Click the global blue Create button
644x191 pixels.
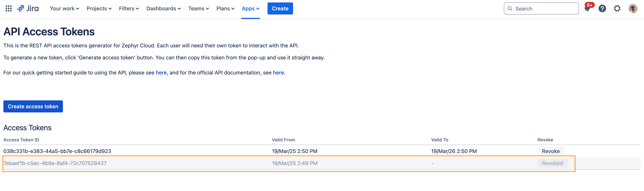(280, 8)
